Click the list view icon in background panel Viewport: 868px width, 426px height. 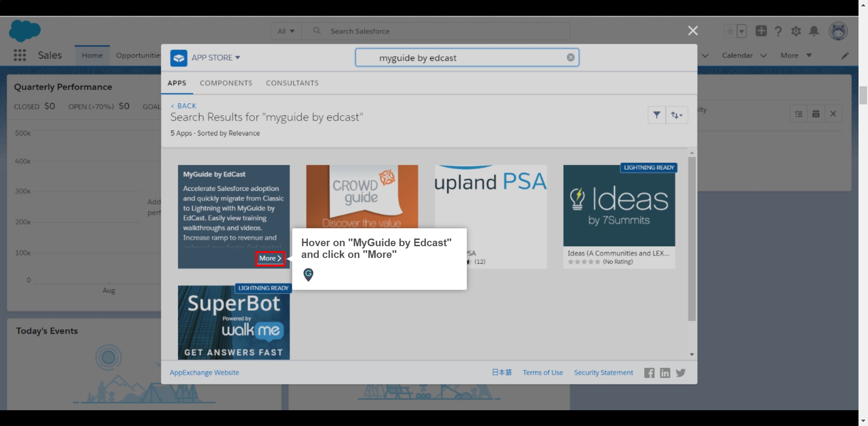click(x=799, y=114)
